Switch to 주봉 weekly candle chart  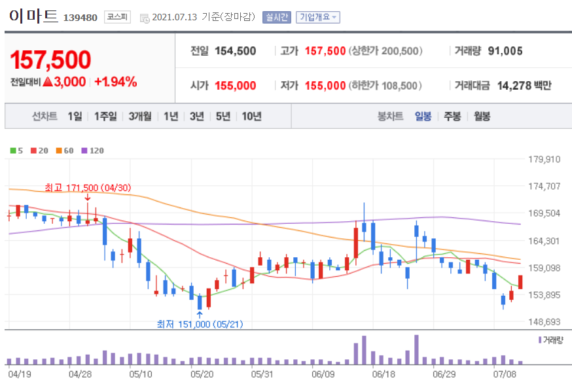click(x=452, y=116)
